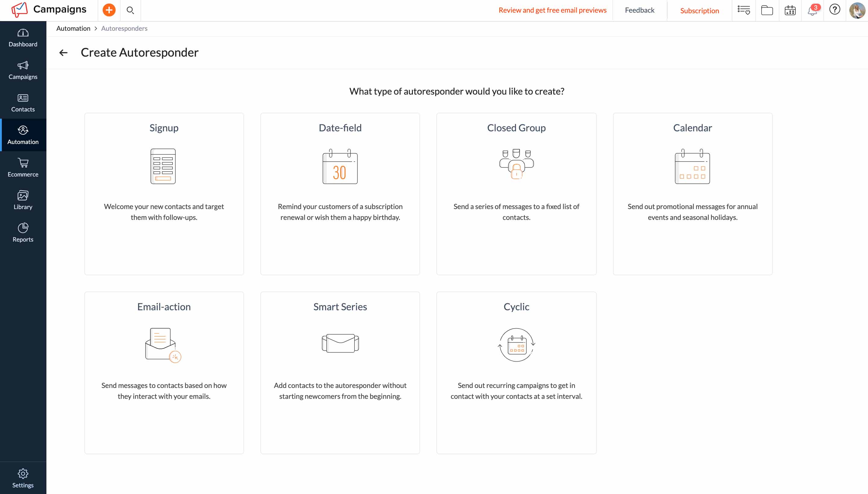Click the Feedback button in top bar
The width and height of the screenshot is (868, 494).
[640, 9]
